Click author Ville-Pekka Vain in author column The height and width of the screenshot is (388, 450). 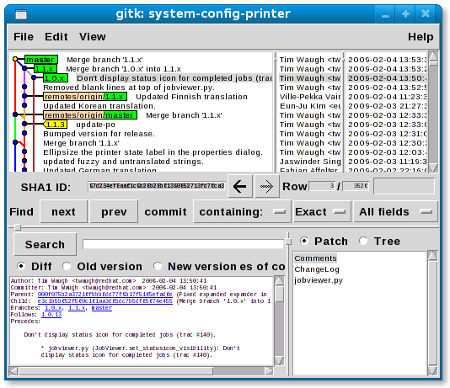coord(310,97)
